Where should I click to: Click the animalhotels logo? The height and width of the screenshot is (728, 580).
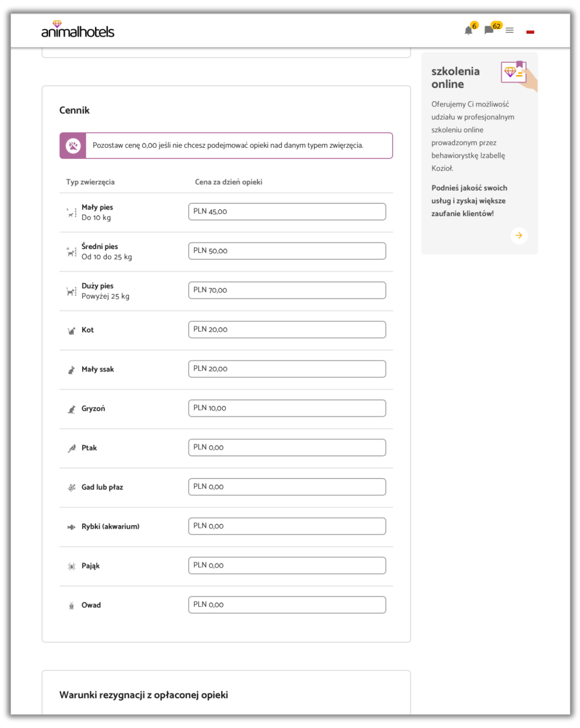pyautogui.click(x=78, y=30)
